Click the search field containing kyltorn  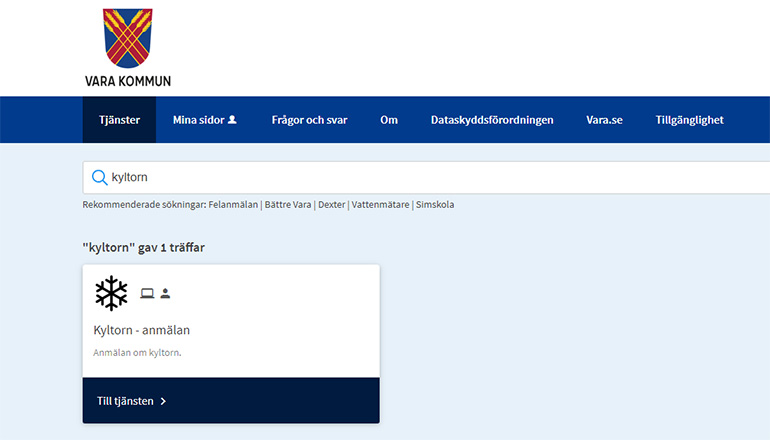pos(430,177)
